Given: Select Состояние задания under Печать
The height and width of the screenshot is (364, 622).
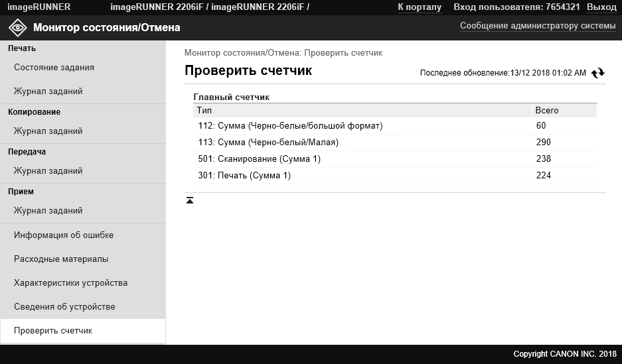Looking at the screenshot, I should tap(54, 68).
